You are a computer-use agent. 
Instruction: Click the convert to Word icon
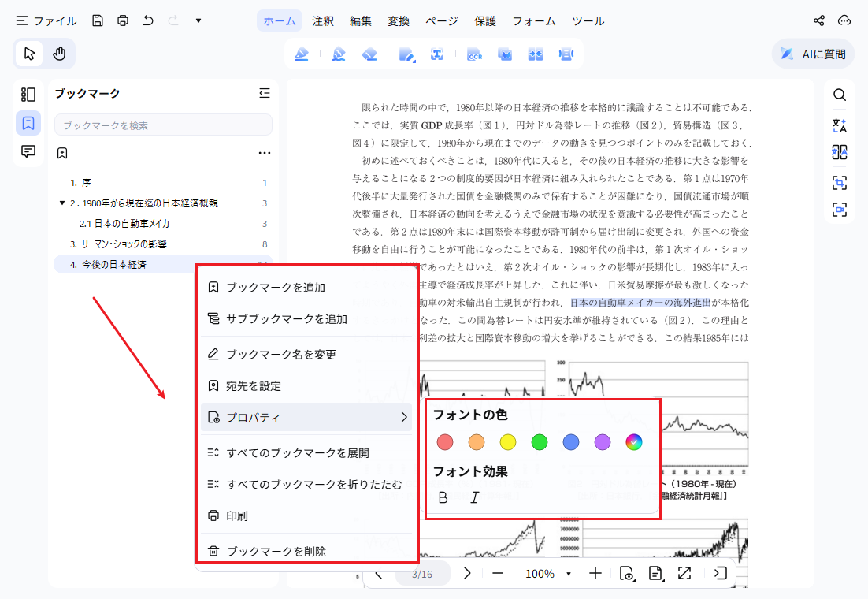point(505,54)
